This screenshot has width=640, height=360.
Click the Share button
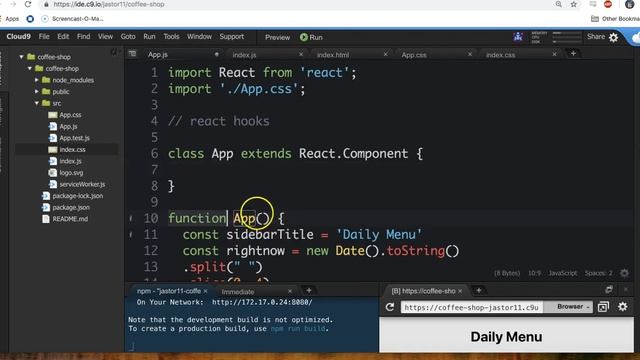[x=596, y=37]
